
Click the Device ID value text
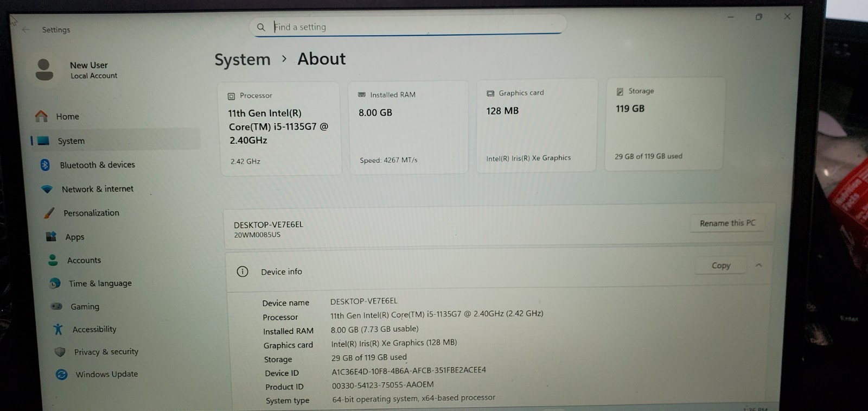(409, 370)
